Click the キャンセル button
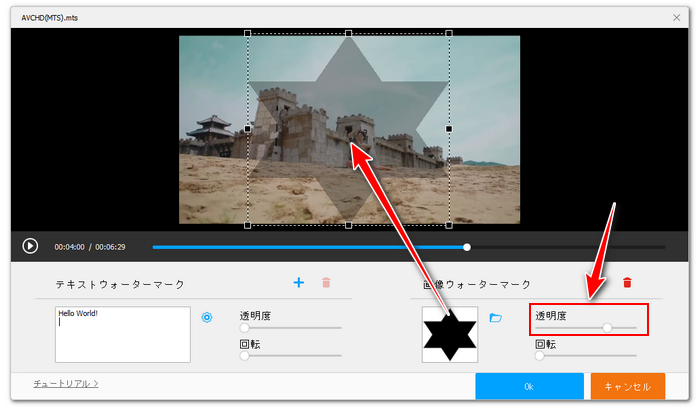Screen dimensions: 700x407 coord(628,386)
